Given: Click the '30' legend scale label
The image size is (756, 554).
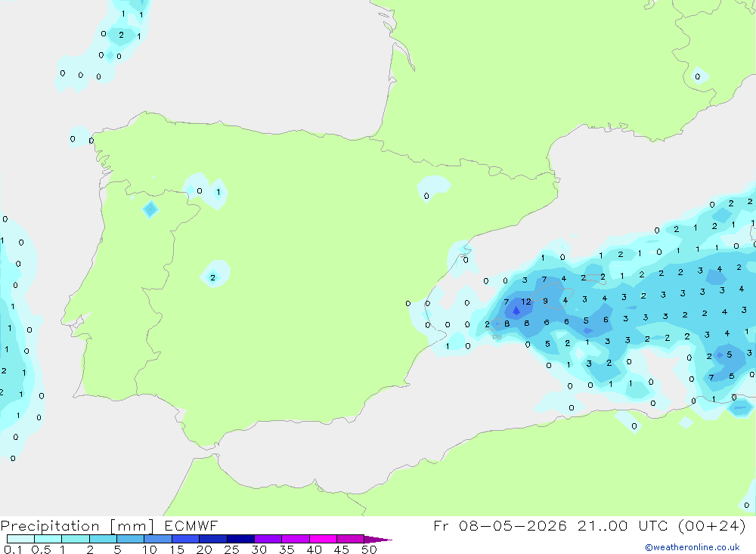Looking at the screenshot, I should point(259,549).
